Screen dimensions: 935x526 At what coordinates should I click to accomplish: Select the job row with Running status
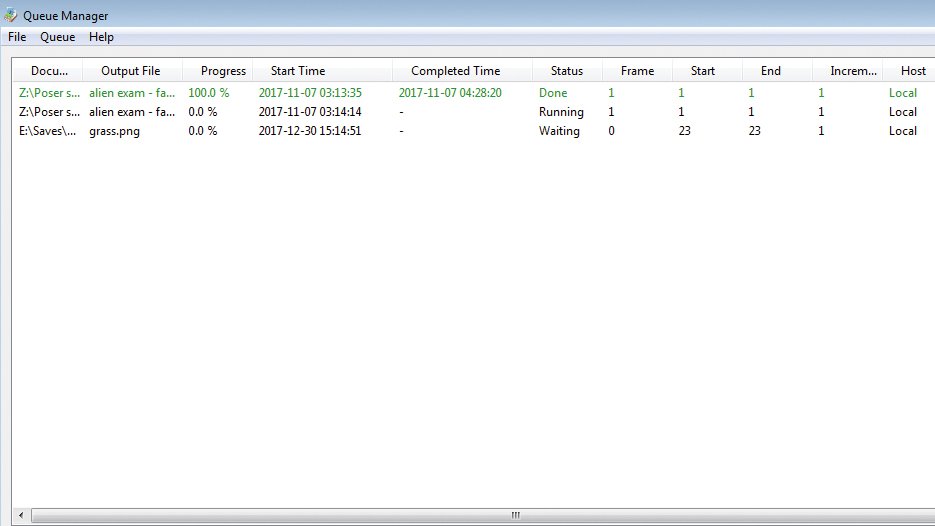(473, 112)
